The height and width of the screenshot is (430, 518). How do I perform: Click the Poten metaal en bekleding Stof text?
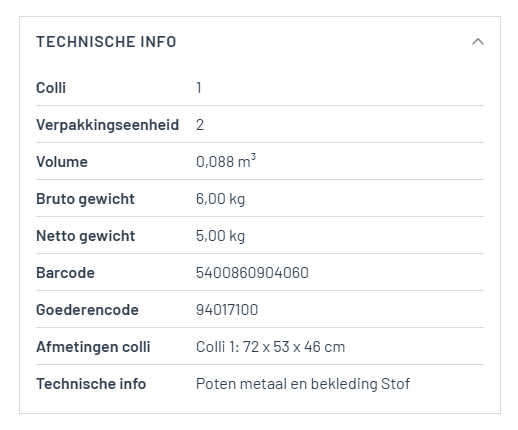click(303, 384)
